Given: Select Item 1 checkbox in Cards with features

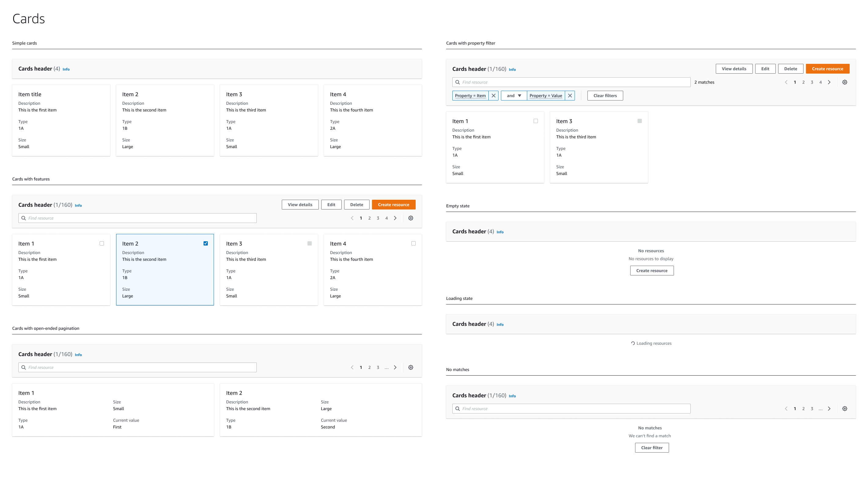Looking at the screenshot, I should coord(102,243).
